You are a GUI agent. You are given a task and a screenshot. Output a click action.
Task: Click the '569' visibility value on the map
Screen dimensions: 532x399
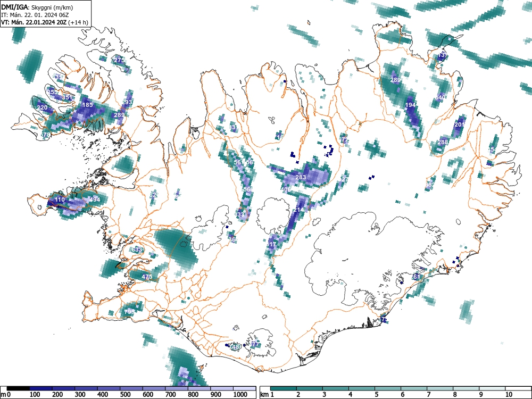(248, 189)
